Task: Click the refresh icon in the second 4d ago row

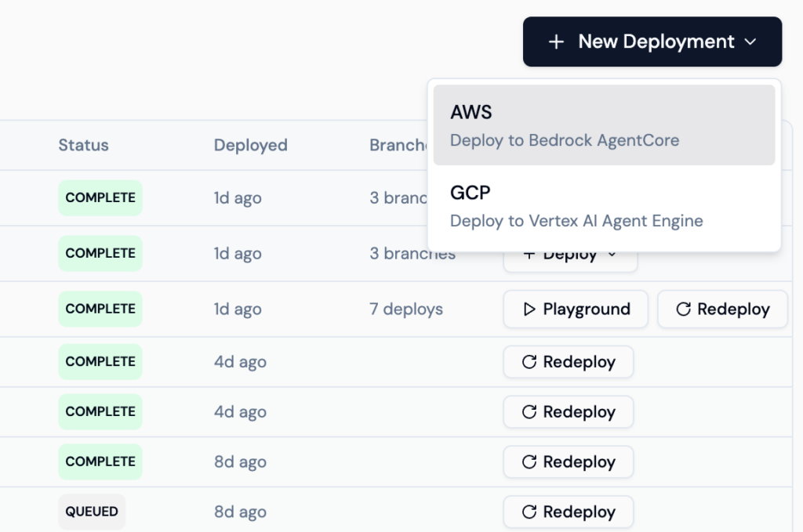Action: click(529, 412)
